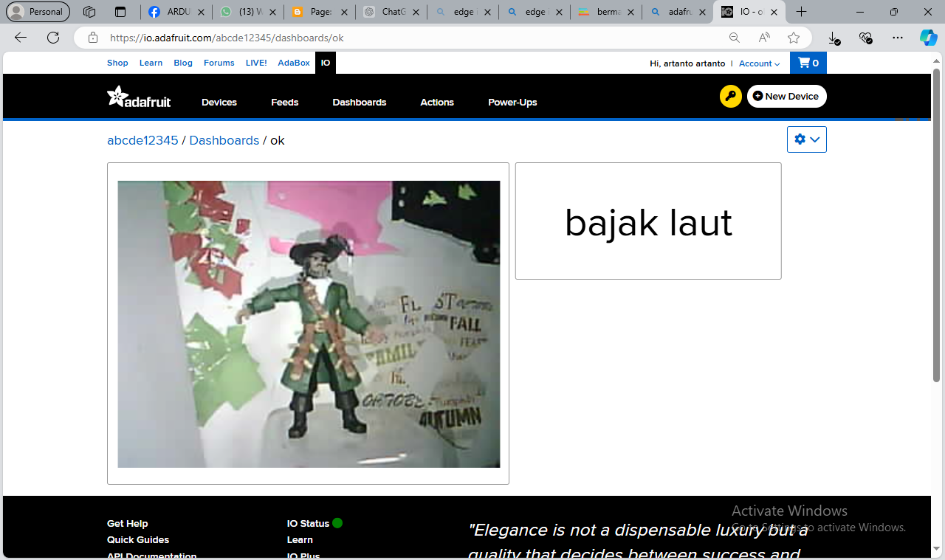Open the dashboard settings gear dropdown
The height and width of the screenshot is (560, 945).
pyautogui.click(x=806, y=139)
